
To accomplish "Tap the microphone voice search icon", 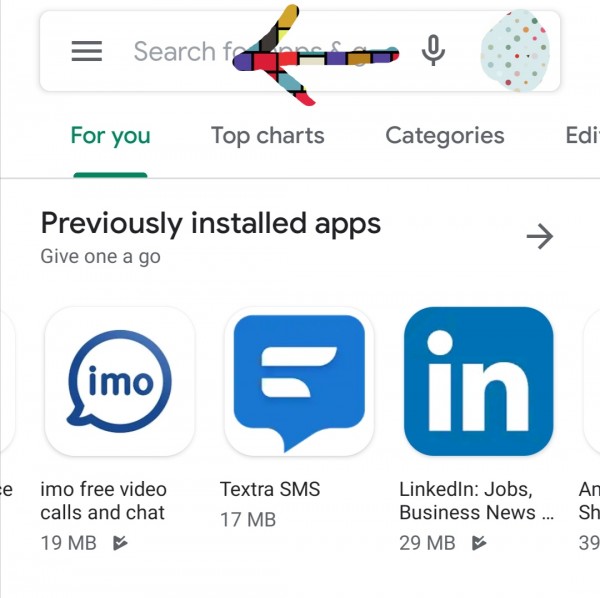I will coord(433,50).
